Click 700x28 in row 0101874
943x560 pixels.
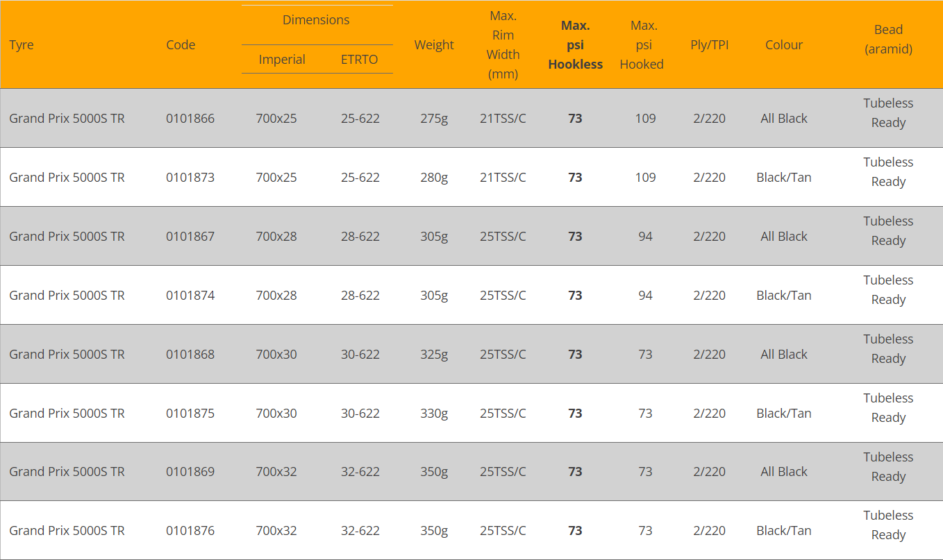tap(276, 296)
